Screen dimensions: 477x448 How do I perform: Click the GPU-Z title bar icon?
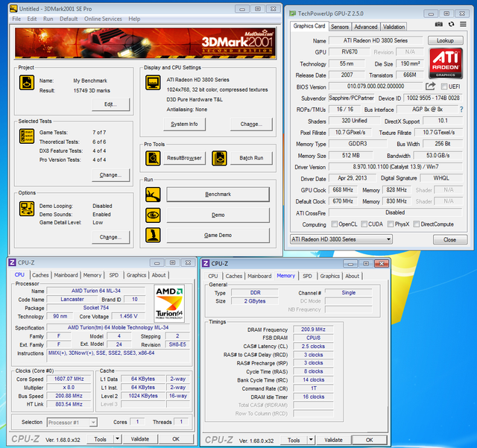tap(293, 13)
